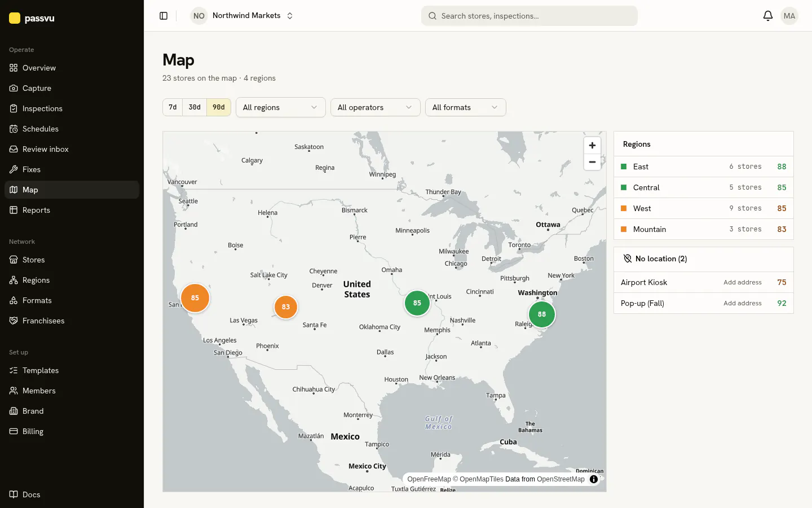Open the notifications bell
The width and height of the screenshot is (812, 508).
pyautogui.click(x=767, y=16)
